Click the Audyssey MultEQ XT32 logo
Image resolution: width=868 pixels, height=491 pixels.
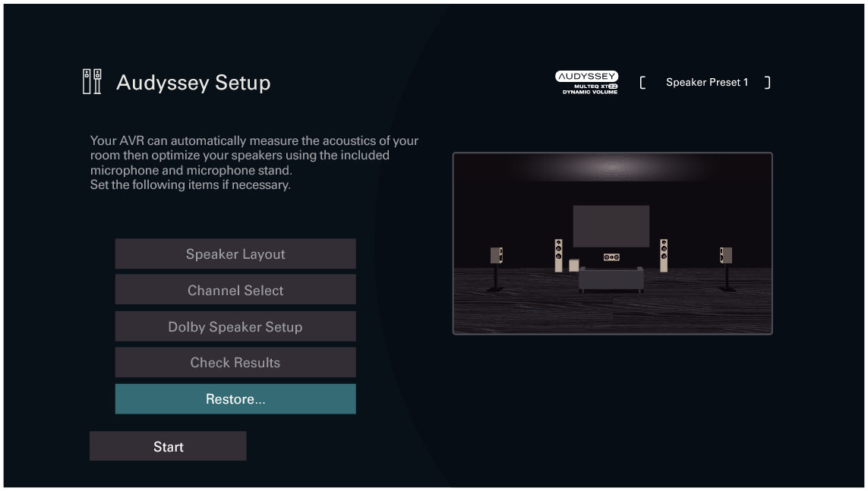click(587, 83)
